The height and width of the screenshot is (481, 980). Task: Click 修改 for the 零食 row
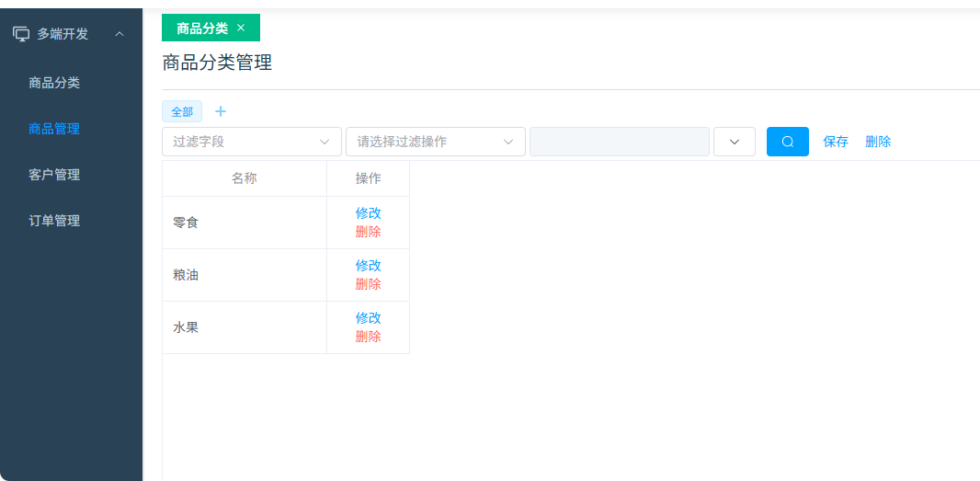368,213
